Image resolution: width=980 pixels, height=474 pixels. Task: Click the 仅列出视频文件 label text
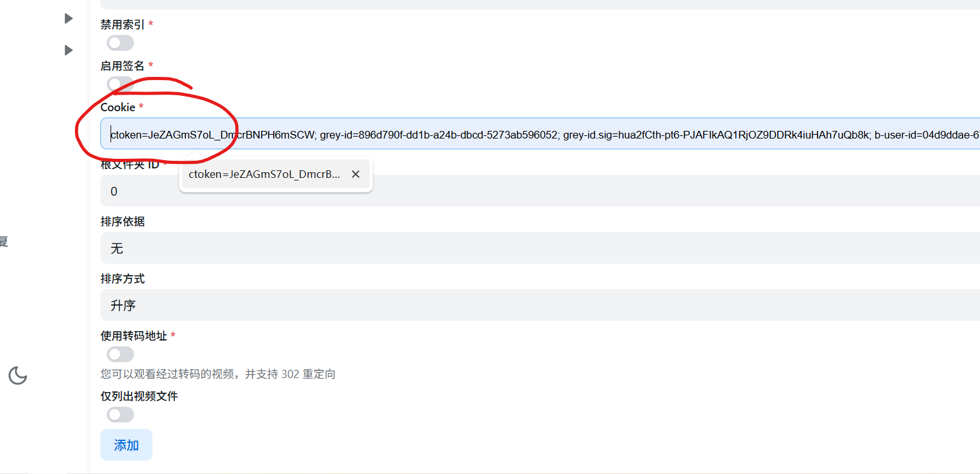[139, 396]
